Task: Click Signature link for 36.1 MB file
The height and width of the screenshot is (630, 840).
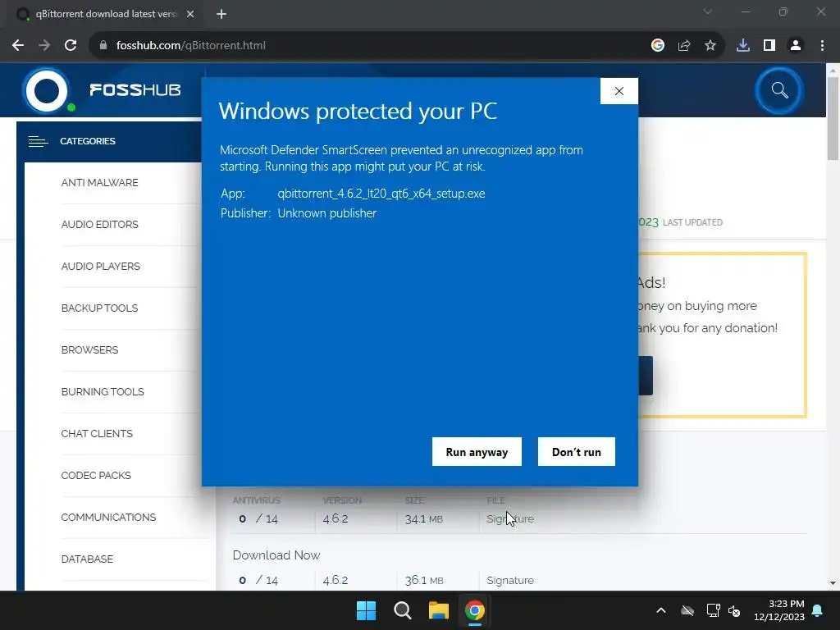Action: [510, 580]
